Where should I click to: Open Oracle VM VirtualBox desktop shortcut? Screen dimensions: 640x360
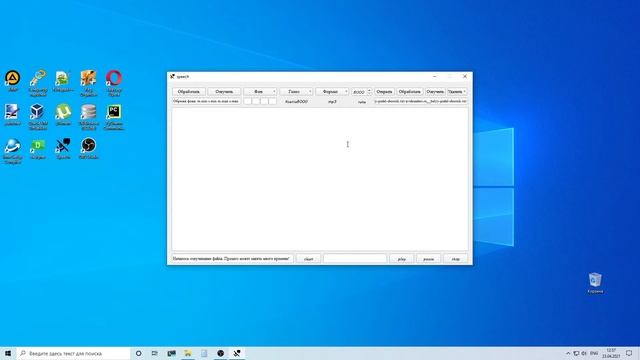point(38,116)
